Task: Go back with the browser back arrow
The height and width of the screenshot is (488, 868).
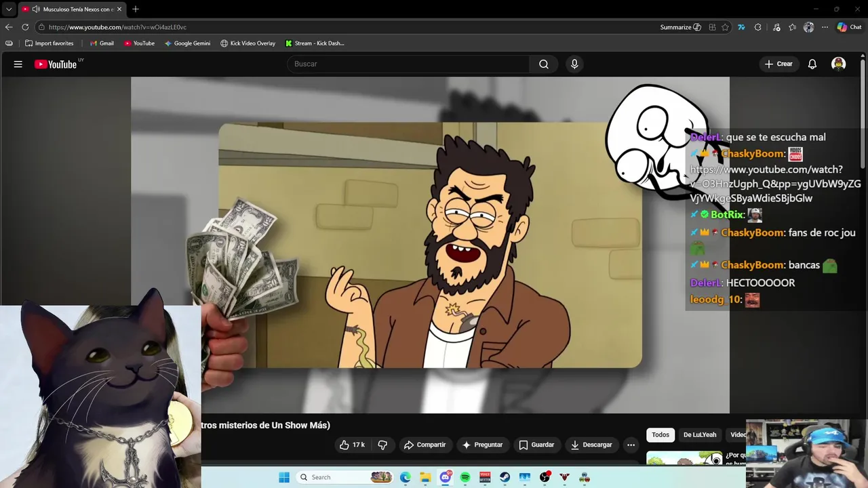Action: click(9, 27)
